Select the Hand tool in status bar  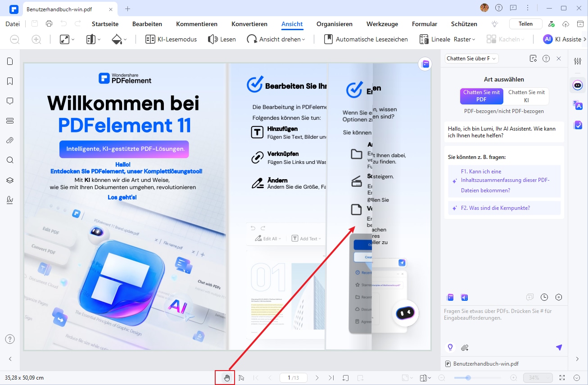point(226,378)
